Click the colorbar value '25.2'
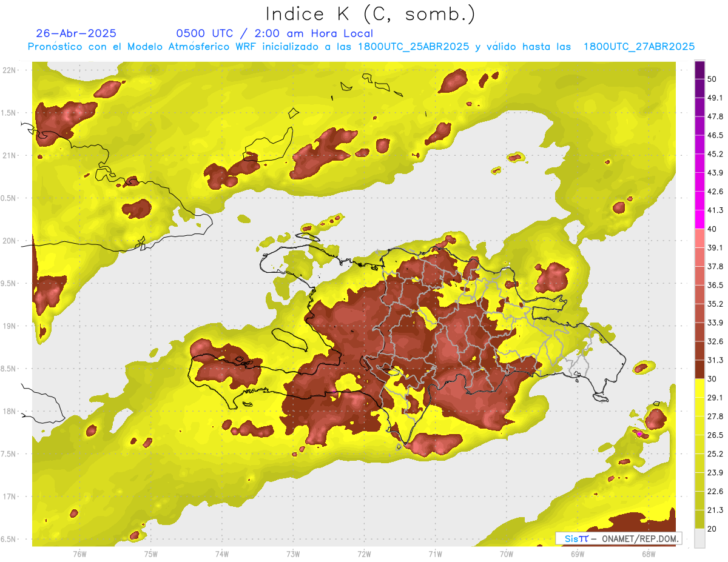The height and width of the screenshot is (562, 728). pyautogui.click(x=715, y=454)
